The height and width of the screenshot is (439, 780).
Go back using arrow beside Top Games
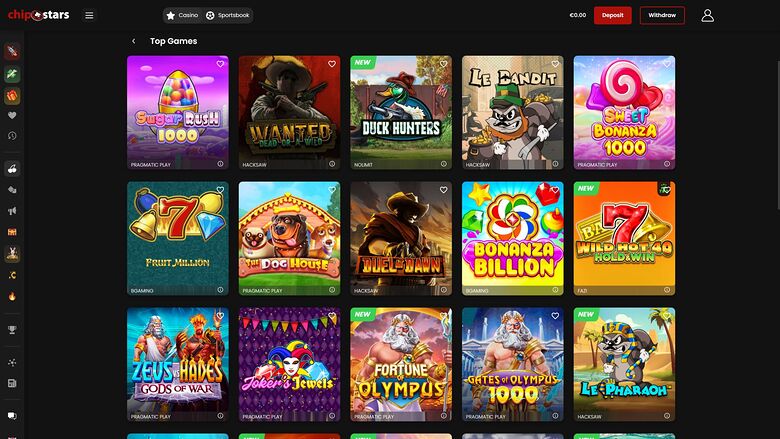click(x=133, y=41)
